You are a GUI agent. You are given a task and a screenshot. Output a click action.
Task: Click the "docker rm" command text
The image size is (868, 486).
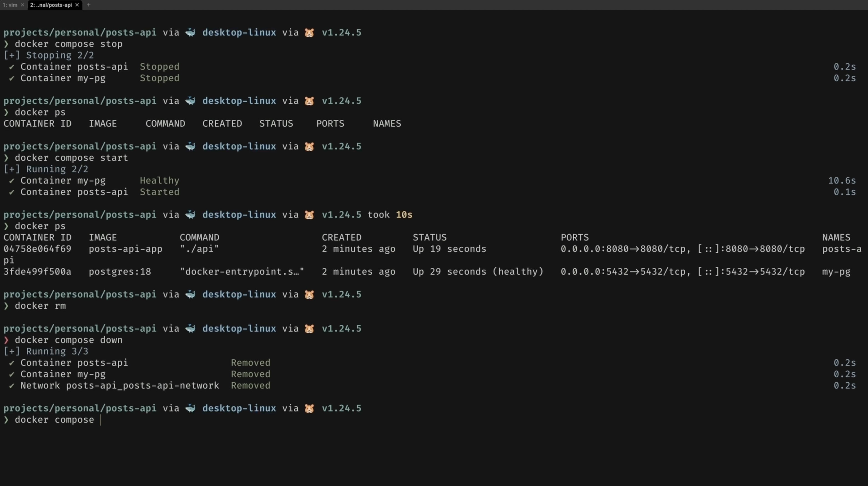40,306
